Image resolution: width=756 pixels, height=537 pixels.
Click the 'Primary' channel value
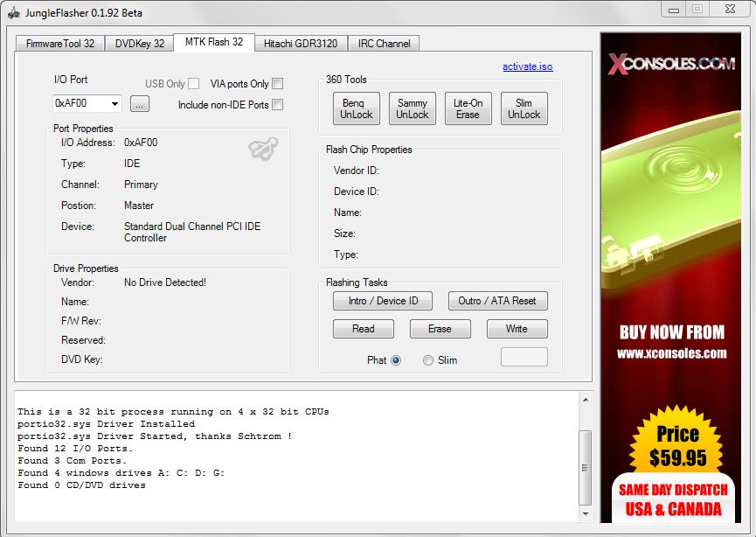(141, 185)
